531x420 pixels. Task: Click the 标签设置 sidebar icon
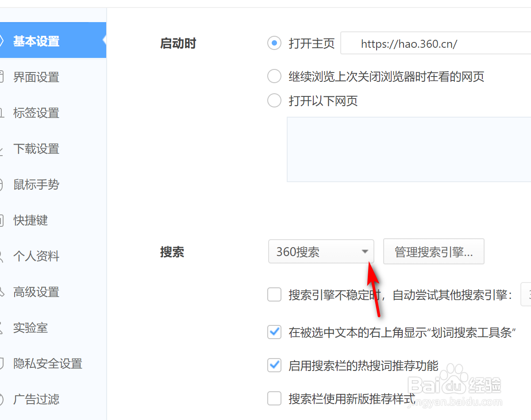pos(1,113)
